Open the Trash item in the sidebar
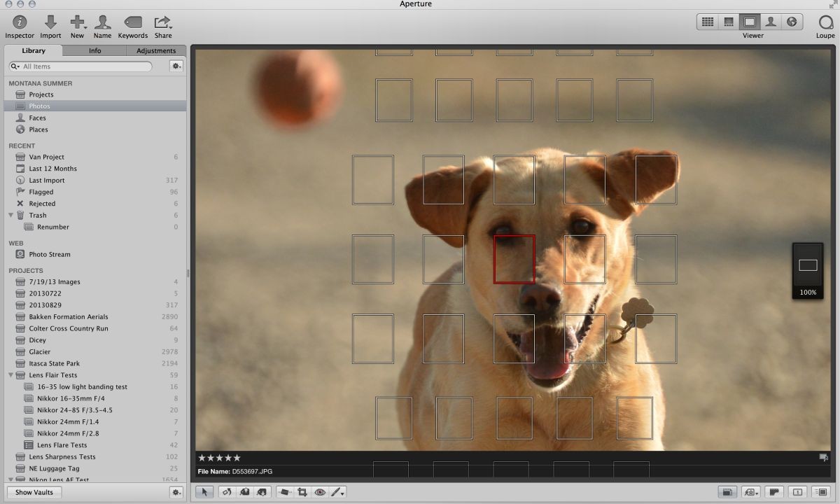The height and width of the screenshot is (504, 840). click(x=38, y=215)
